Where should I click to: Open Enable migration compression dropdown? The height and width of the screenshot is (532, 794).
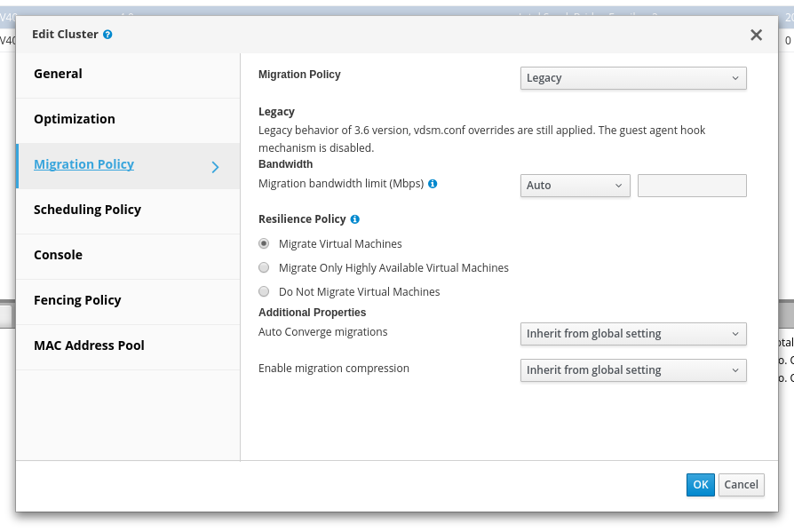coord(632,370)
